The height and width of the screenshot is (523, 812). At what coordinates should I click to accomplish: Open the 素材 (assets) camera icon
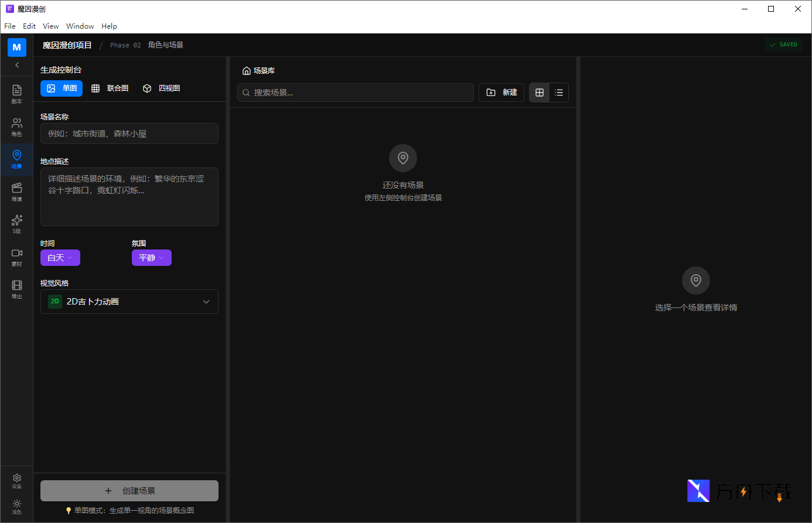[16, 256]
